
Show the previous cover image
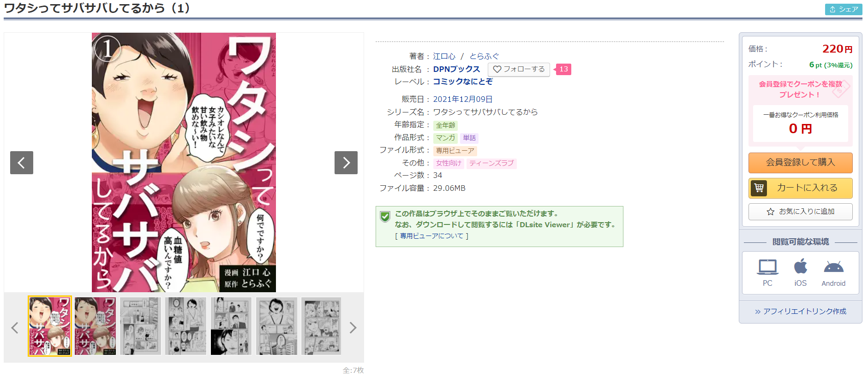[22, 163]
